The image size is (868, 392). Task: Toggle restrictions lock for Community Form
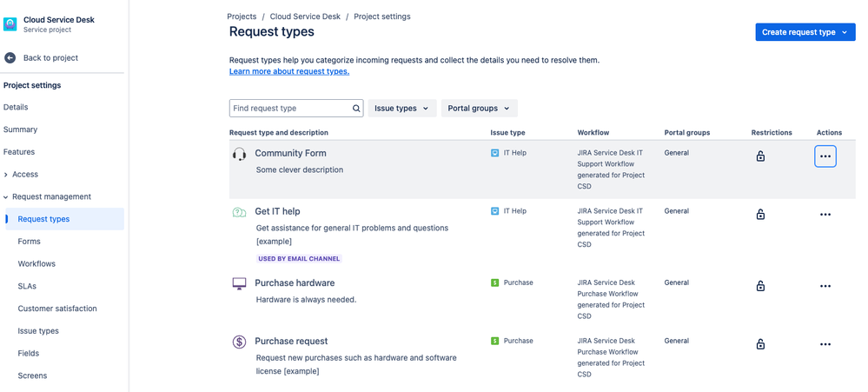click(x=760, y=156)
